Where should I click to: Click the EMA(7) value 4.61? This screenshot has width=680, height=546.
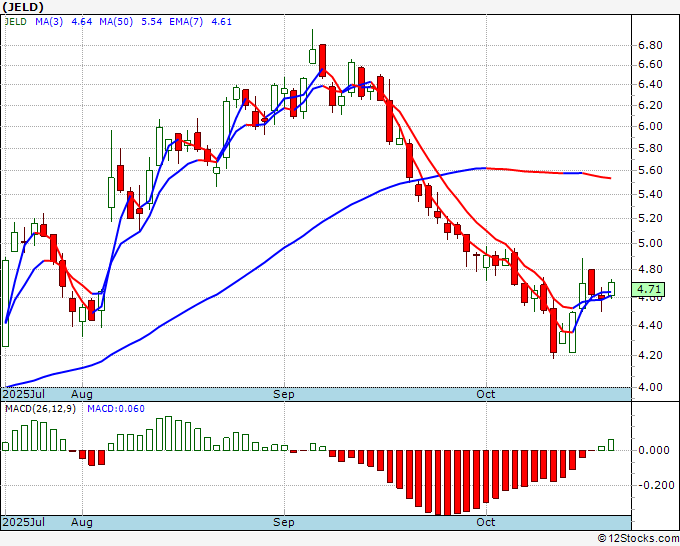tap(222, 22)
